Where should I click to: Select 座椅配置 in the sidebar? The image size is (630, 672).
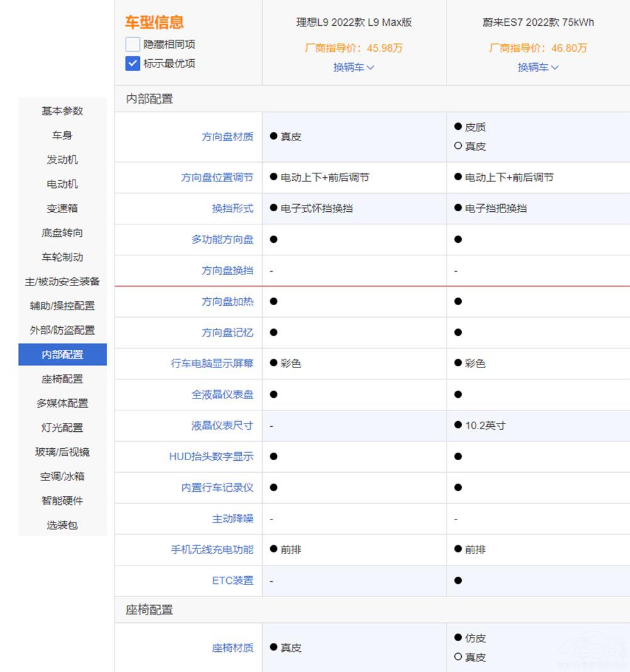click(x=62, y=379)
